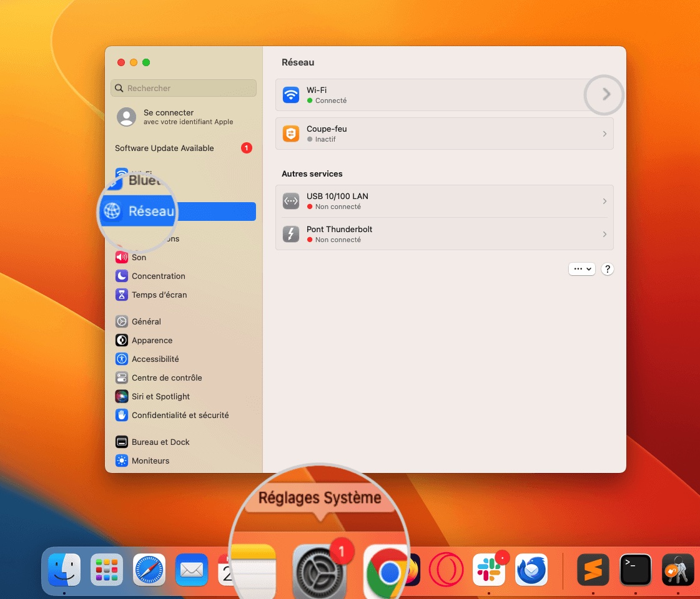Click the Bureau et Dock icon
700x599 pixels.
(x=121, y=442)
